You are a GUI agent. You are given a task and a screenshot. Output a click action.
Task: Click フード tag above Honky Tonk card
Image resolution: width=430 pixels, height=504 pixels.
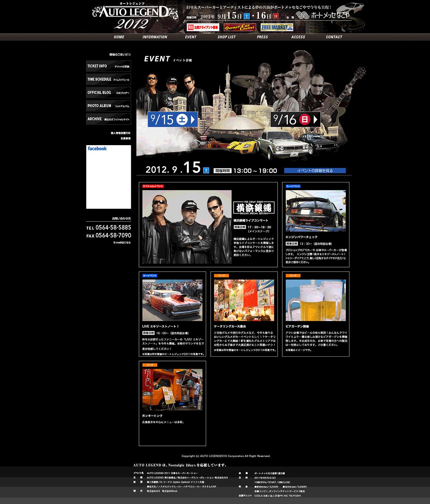pyautogui.click(x=150, y=365)
